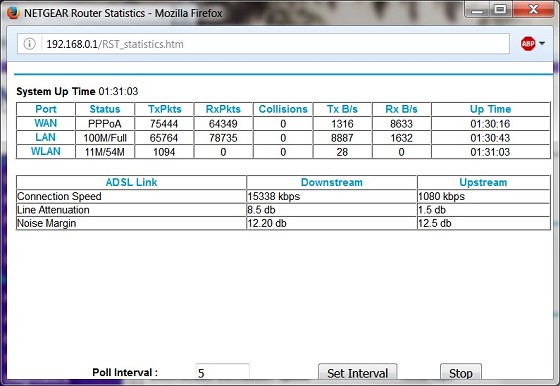Viewport: 560px width, 386px height.
Task: Expand the Adblock Plus dropdown arrow
Action: pos(542,44)
